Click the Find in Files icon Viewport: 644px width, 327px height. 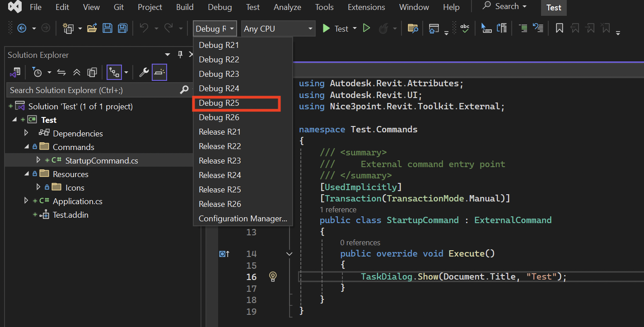point(413,28)
